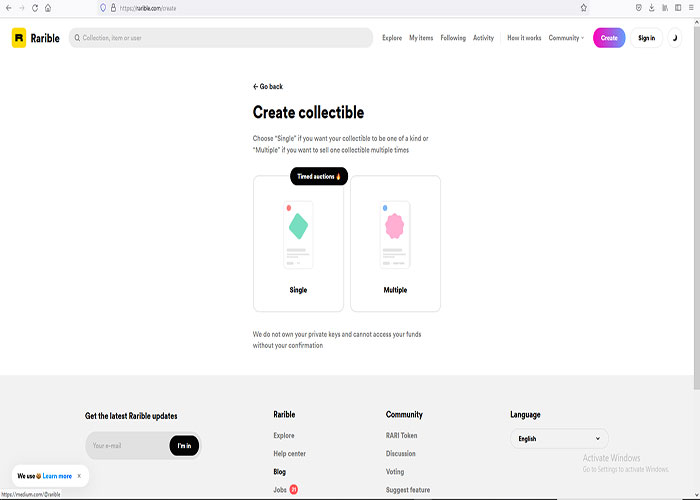Image resolution: width=700 pixels, height=500 pixels.
Task: Toggle dark mode with the moon icon
Action: coord(674,38)
